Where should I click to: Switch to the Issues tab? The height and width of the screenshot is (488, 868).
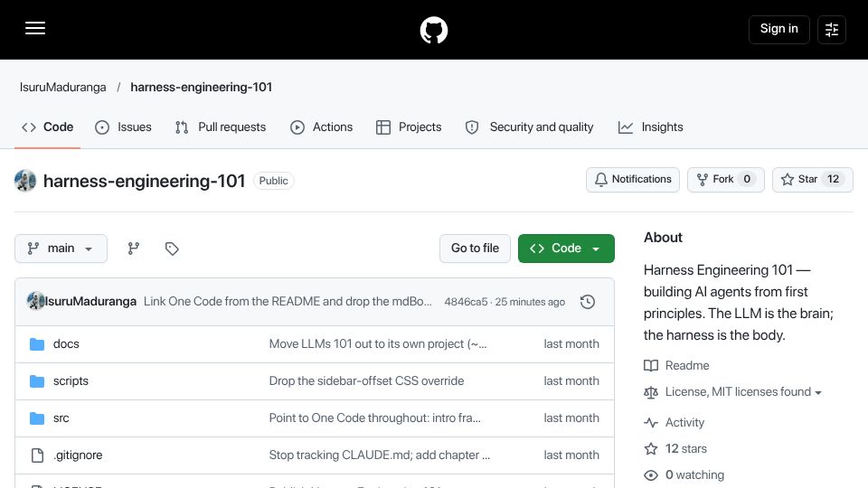(x=124, y=127)
